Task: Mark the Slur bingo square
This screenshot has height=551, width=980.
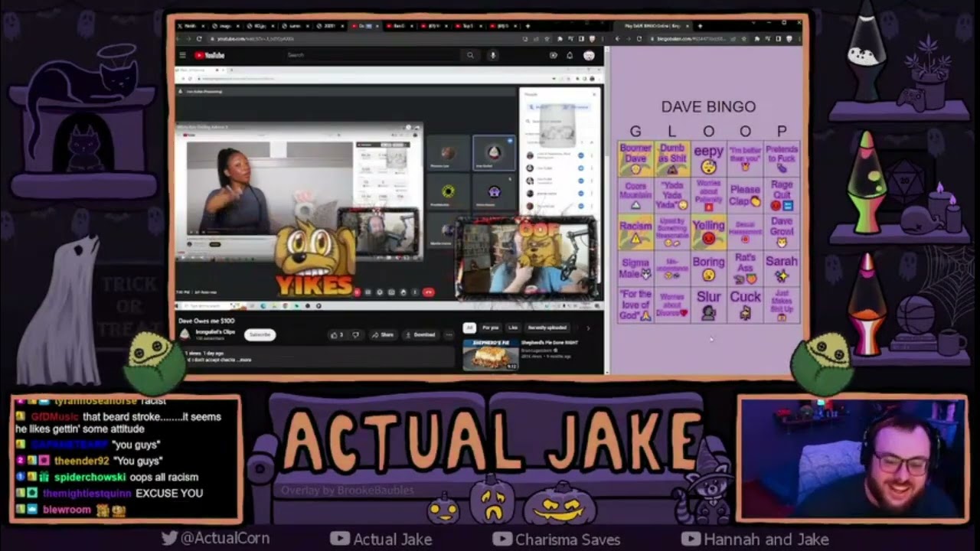Action: 709,305
